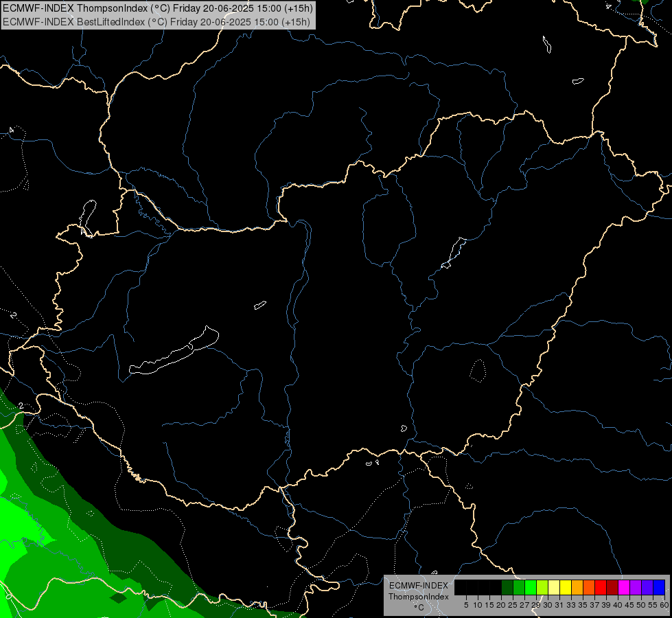The image size is (672, 618).
Task: Click the legend tick label 35
Action: (583, 605)
